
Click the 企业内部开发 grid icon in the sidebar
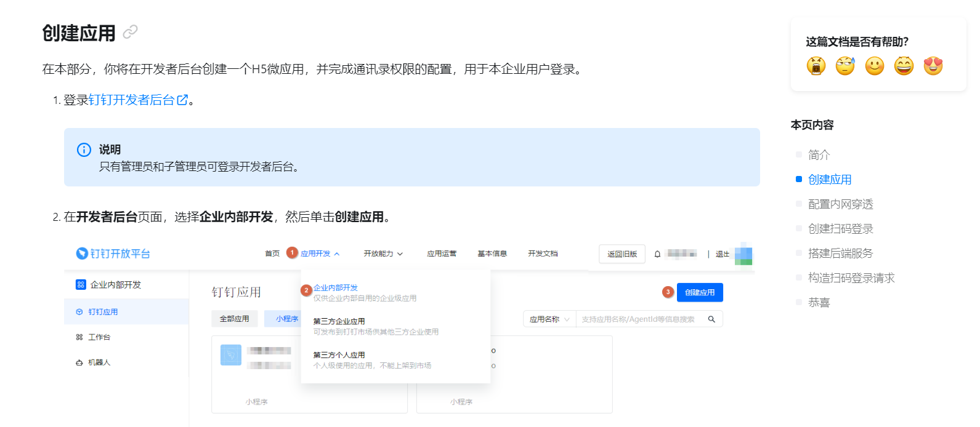click(x=81, y=284)
